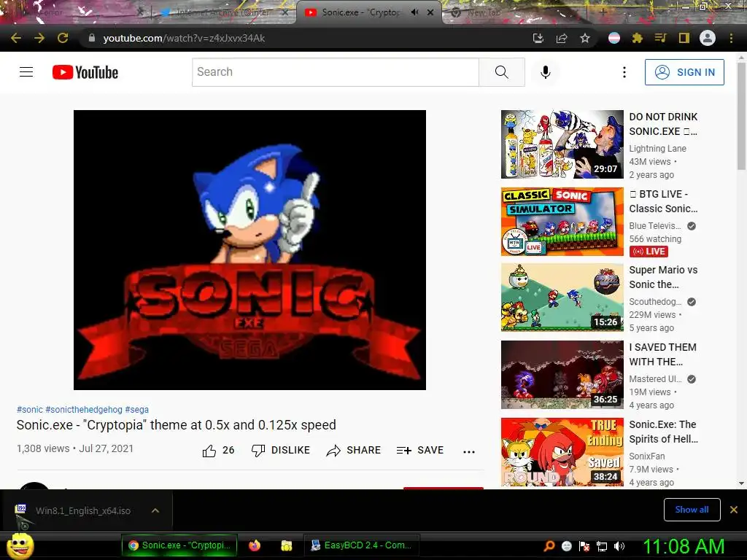Screen dimensions: 747x560
Task: Show all downloads
Action: pos(692,510)
